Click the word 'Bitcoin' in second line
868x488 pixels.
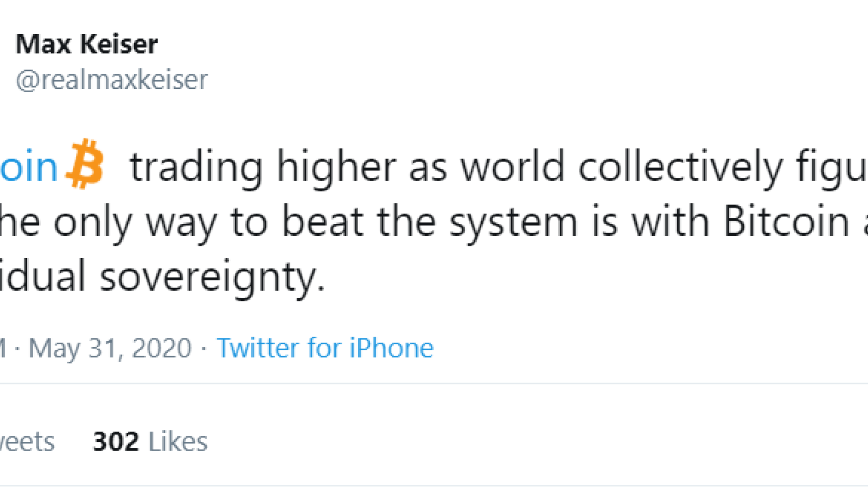[x=787, y=222]
